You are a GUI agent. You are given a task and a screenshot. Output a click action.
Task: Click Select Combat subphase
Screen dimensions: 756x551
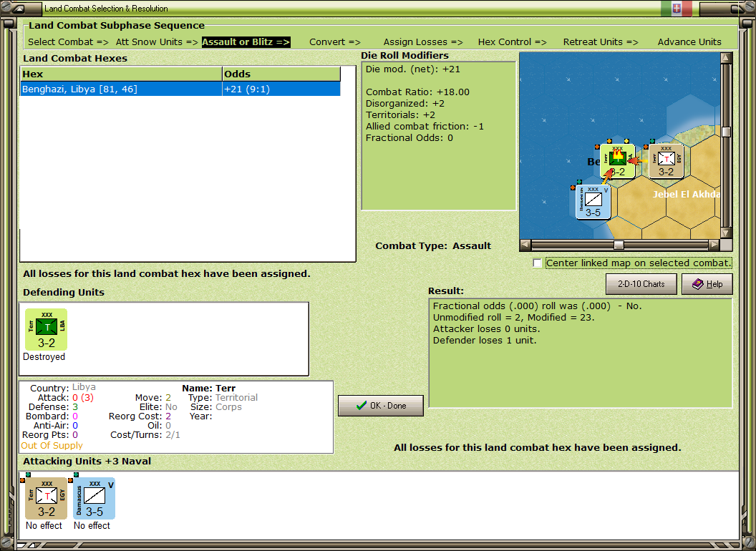click(69, 42)
